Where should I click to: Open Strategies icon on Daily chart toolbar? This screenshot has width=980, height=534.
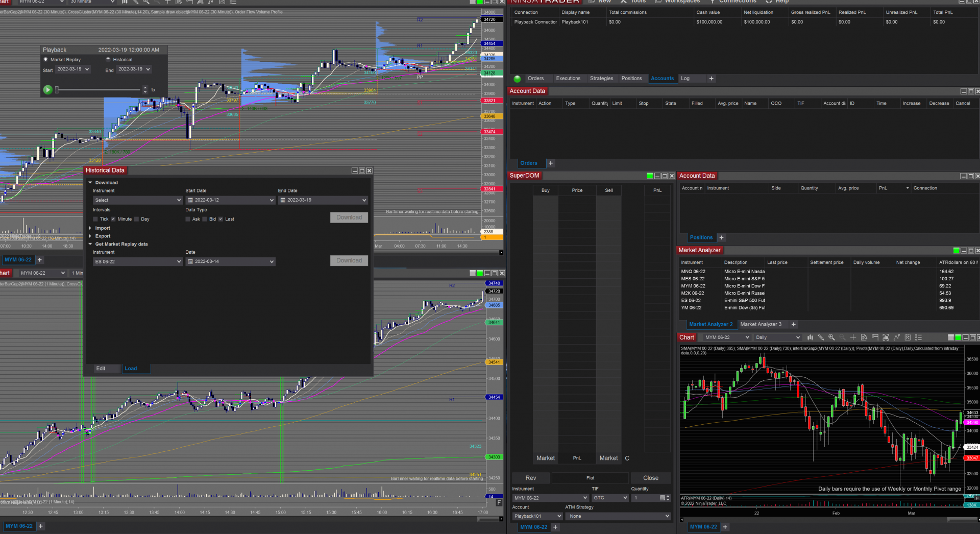point(908,337)
